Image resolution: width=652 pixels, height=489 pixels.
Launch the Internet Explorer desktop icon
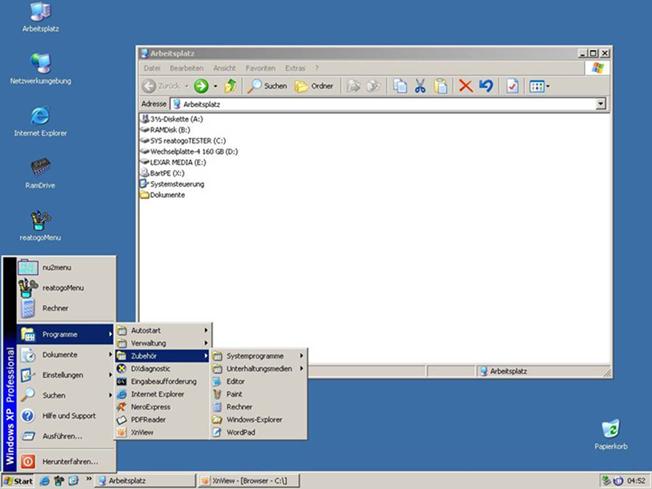[x=40, y=121]
